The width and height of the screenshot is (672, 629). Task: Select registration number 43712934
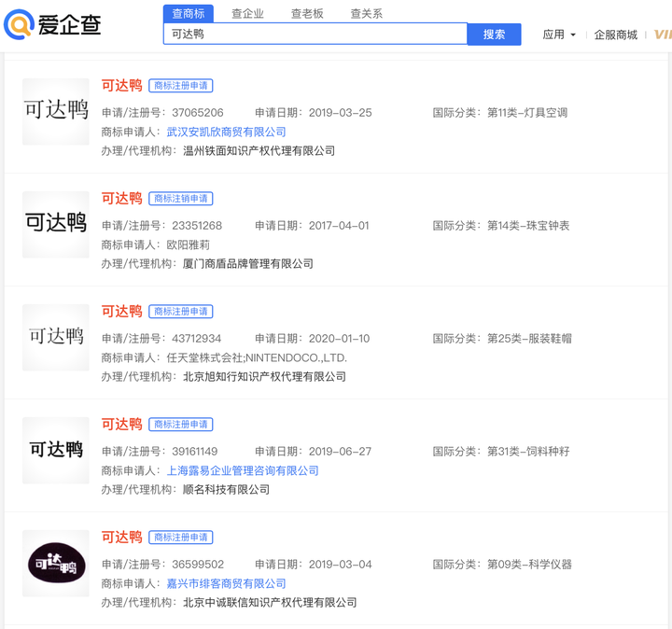pyautogui.click(x=197, y=339)
